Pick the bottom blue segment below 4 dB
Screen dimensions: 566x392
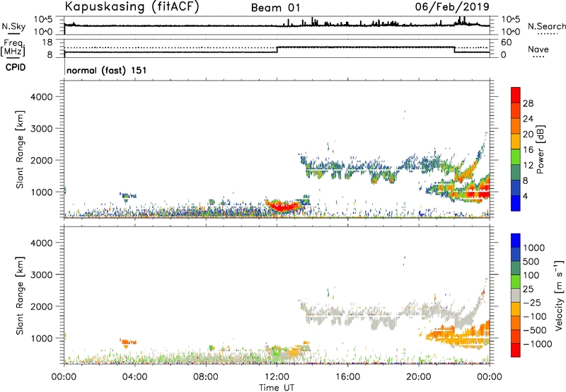(516, 204)
